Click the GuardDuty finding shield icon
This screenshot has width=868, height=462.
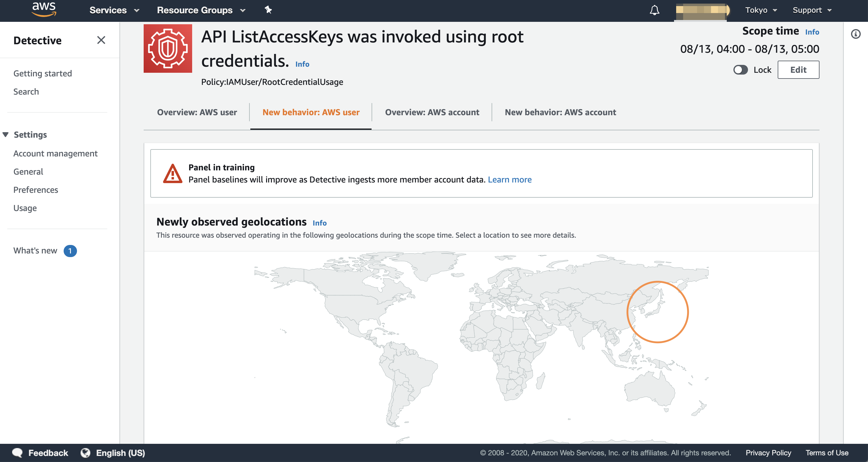coord(168,49)
